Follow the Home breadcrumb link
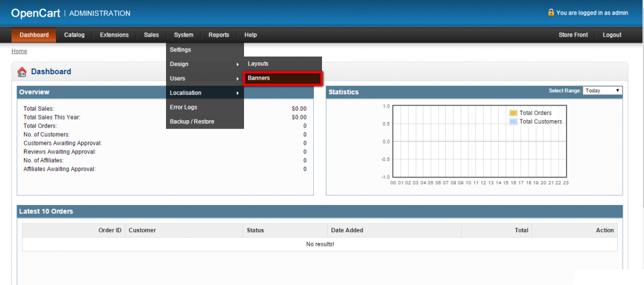This screenshot has width=644, height=285. point(19,52)
